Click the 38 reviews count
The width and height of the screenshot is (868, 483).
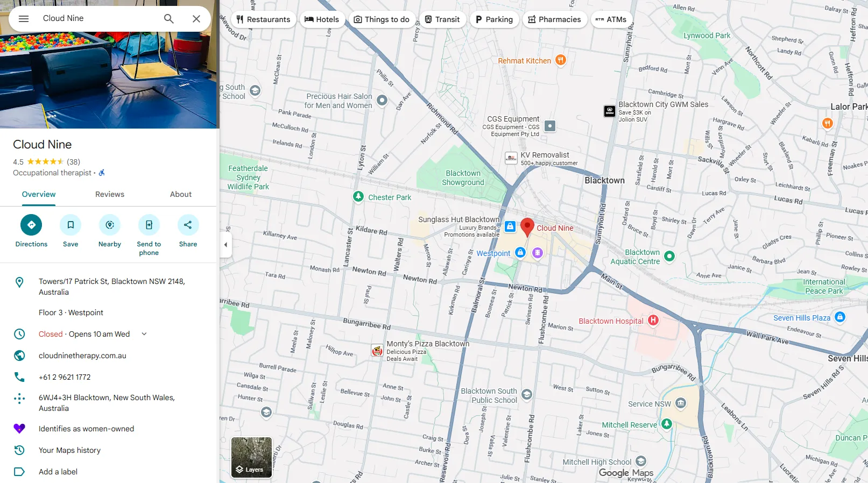pyautogui.click(x=74, y=162)
